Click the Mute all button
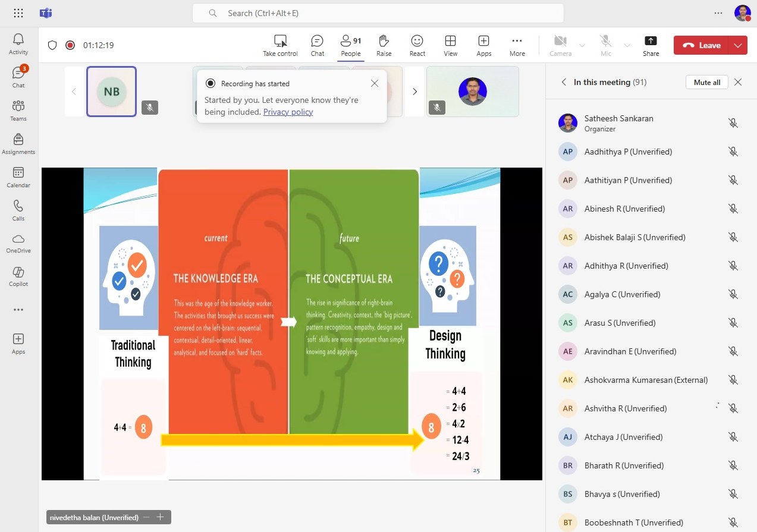This screenshot has height=532, width=757. click(x=706, y=82)
